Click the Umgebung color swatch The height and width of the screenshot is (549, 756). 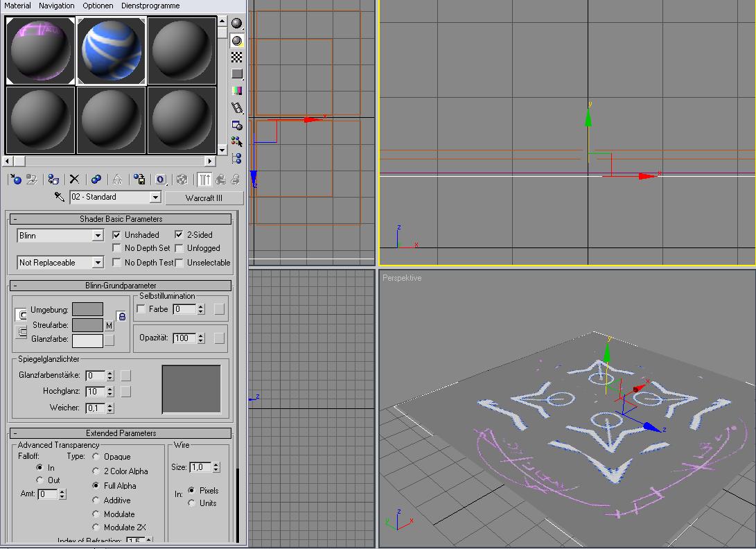click(87, 309)
